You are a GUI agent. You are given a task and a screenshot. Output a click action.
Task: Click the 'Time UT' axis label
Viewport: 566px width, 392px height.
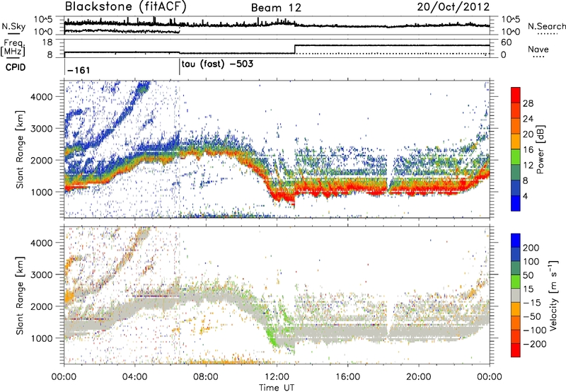tap(277, 388)
